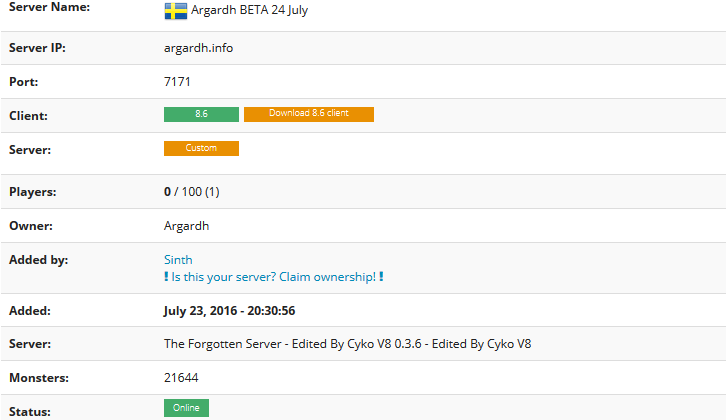Click the Server Name label

point(50,7)
